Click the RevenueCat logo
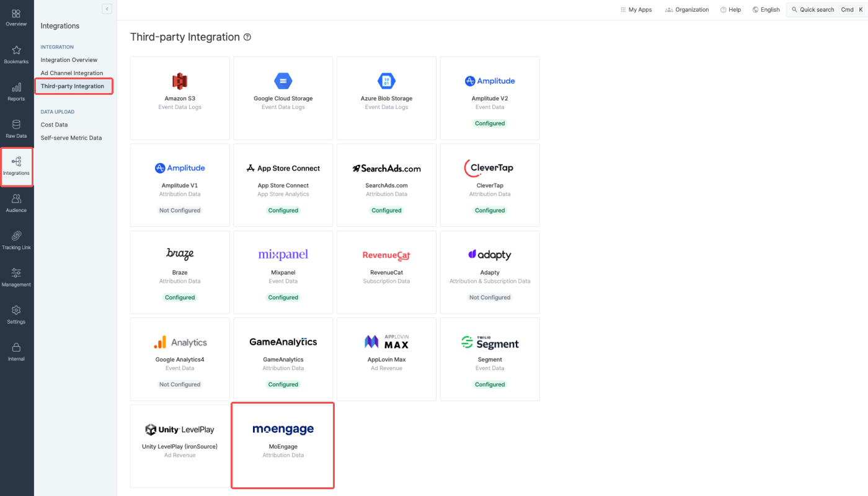 click(x=386, y=255)
